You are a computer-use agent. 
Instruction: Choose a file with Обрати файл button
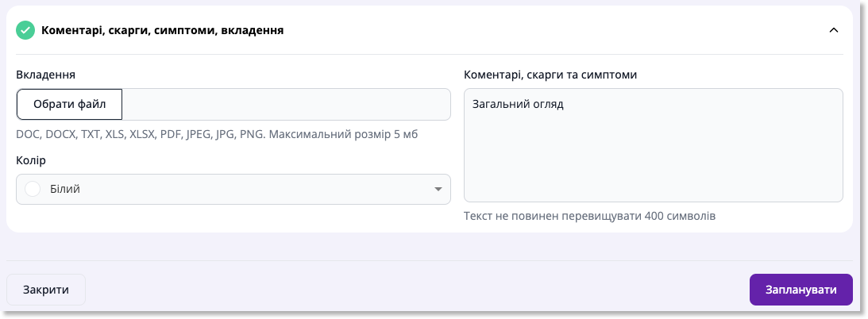click(70, 105)
